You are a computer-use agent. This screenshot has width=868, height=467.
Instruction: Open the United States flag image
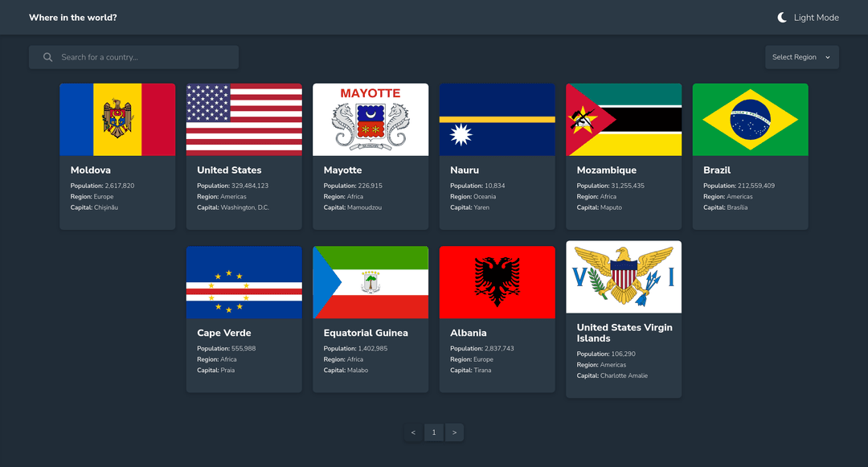point(244,120)
